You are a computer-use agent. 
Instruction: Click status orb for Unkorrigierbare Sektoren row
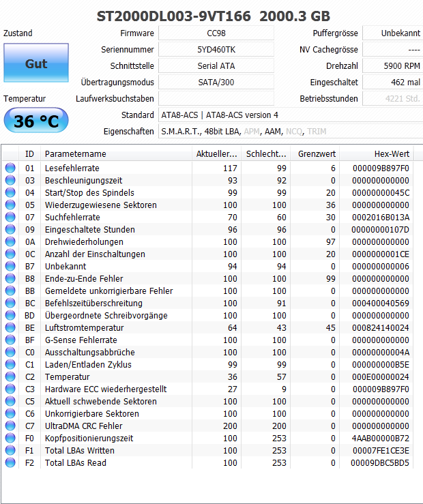[x=10, y=413]
